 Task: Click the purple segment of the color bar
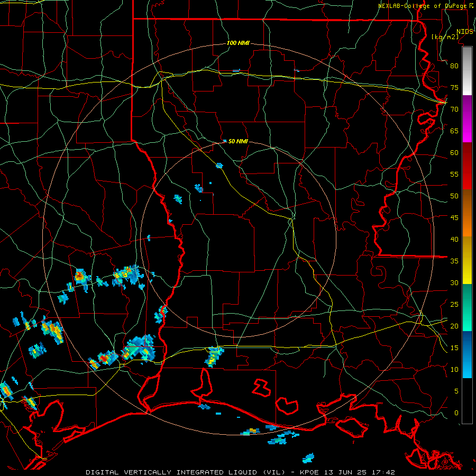click(467, 106)
